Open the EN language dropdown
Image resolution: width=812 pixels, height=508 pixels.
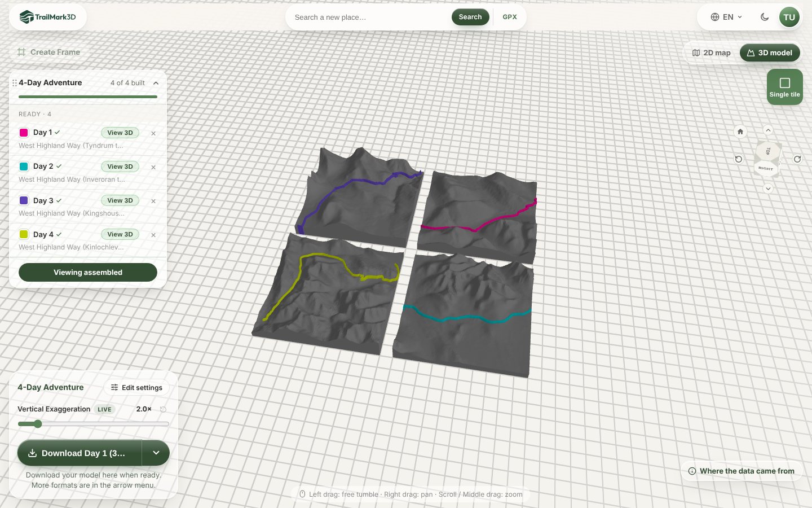point(726,17)
